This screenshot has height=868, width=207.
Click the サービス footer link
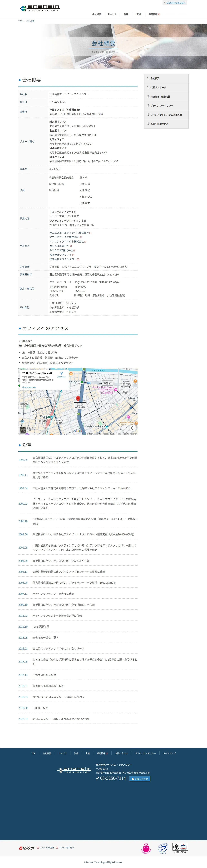[x=62, y=754]
